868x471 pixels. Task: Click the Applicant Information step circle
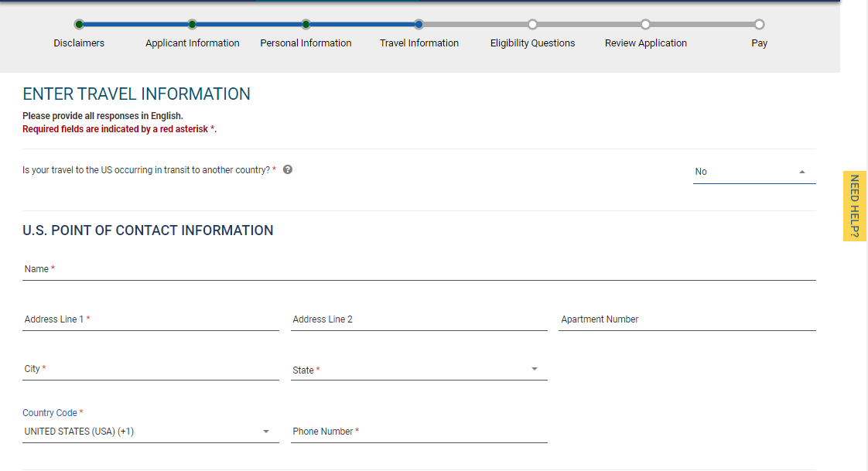click(x=193, y=25)
